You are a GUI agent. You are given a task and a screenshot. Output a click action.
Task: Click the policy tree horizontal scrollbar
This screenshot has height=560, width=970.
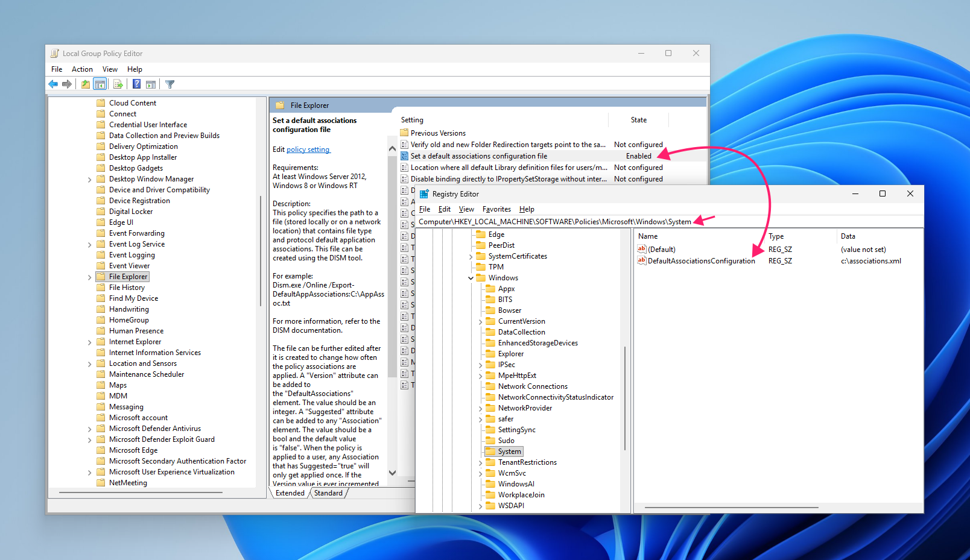click(141, 492)
